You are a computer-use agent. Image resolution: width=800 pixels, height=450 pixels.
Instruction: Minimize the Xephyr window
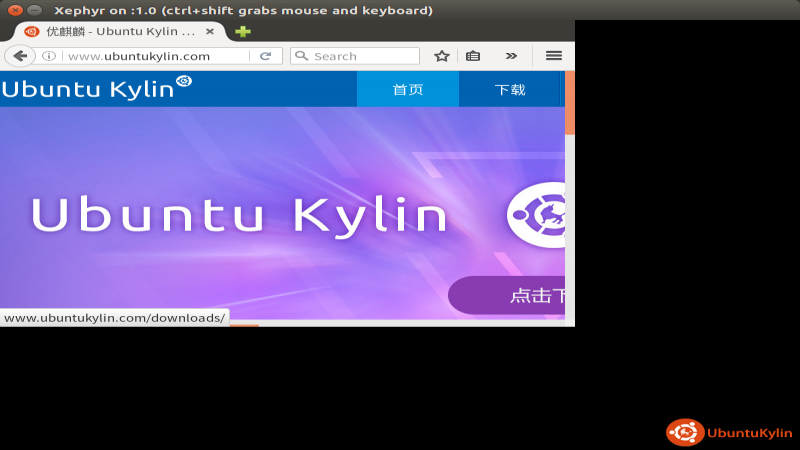(34, 10)
